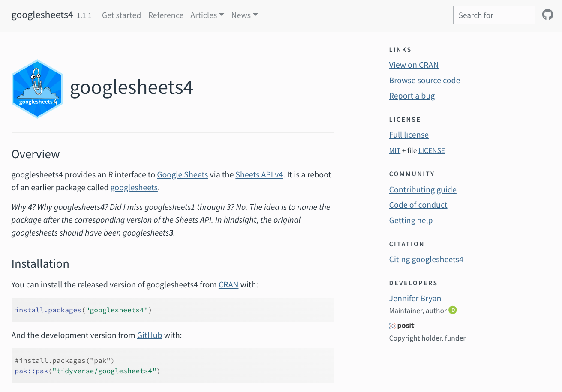
Task: Open the Full license link
Action: (409, 135)
